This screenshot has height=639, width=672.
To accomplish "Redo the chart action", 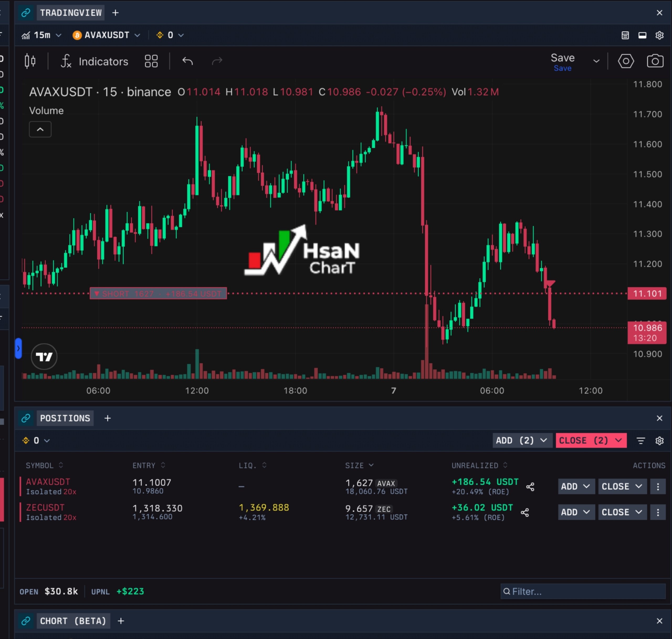I will click(217, 61).
